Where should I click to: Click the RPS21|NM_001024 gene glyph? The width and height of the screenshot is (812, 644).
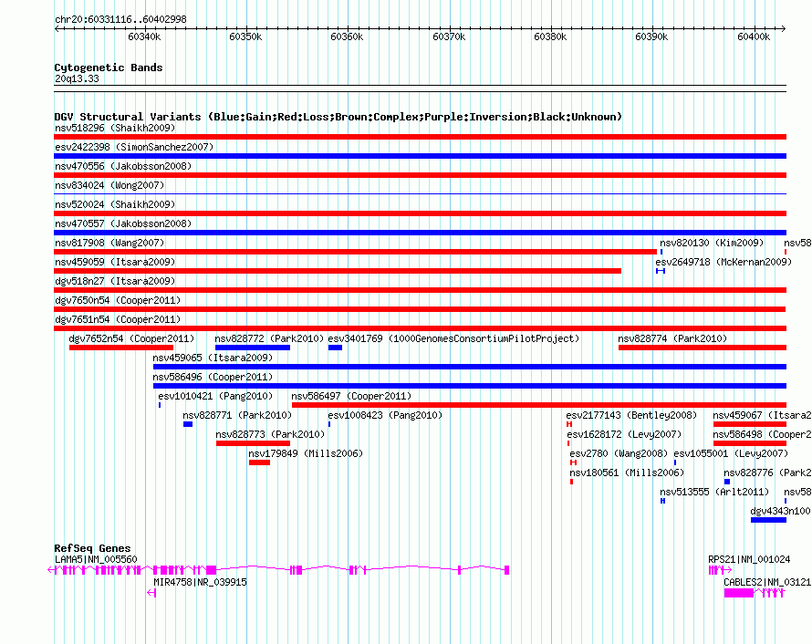720,570
